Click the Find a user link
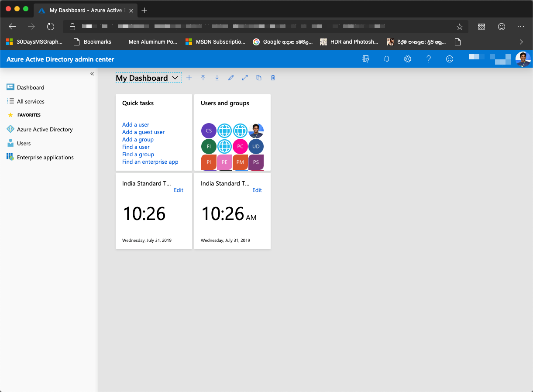This screenshot has height=392, width=533. [136, 147]
